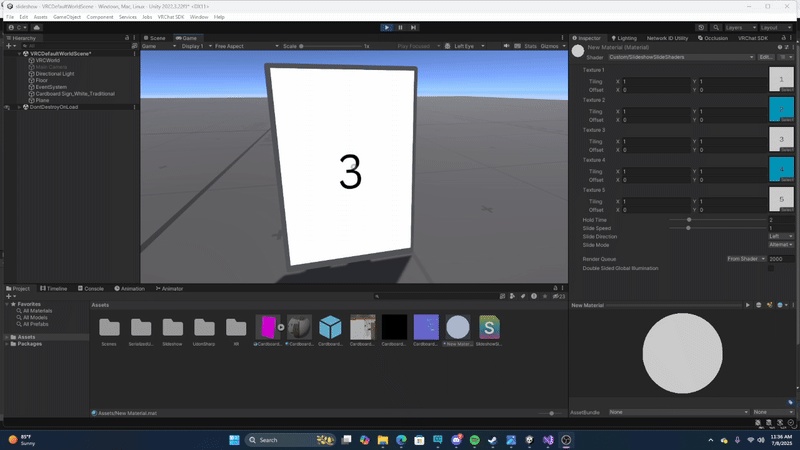Open the Layers dropdown

741,28
